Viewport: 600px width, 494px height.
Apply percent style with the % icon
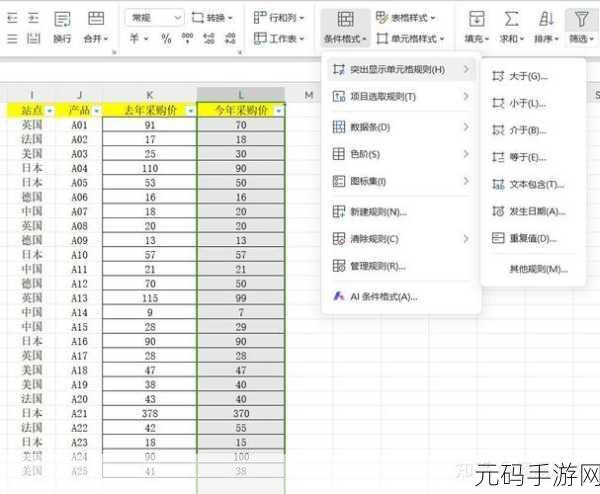[x=166, y=38]
